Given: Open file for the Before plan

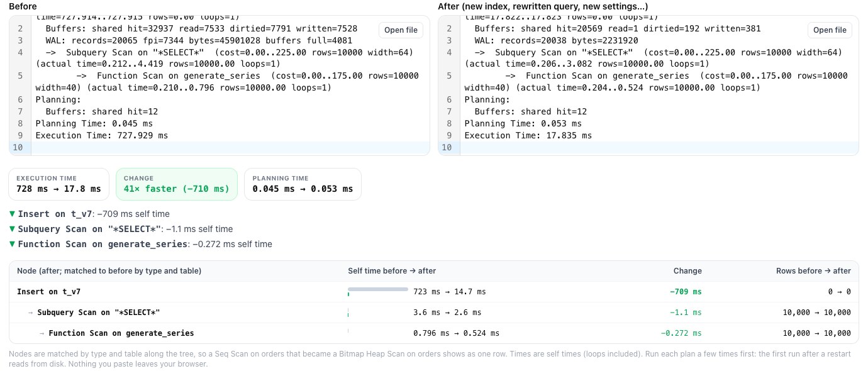Looking at the screenshot, I should tap(401, 30).
